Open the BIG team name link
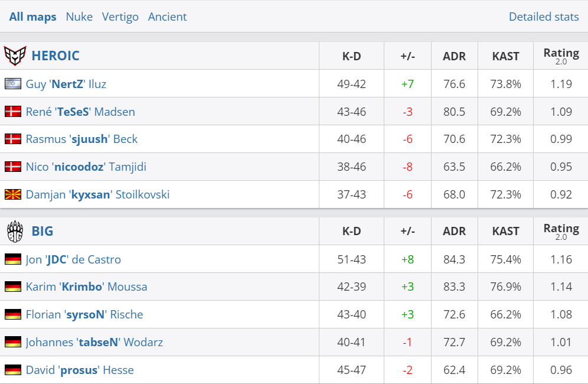This screenshot has width=588, height=384. pyautogui.click(x=43, y=231)
